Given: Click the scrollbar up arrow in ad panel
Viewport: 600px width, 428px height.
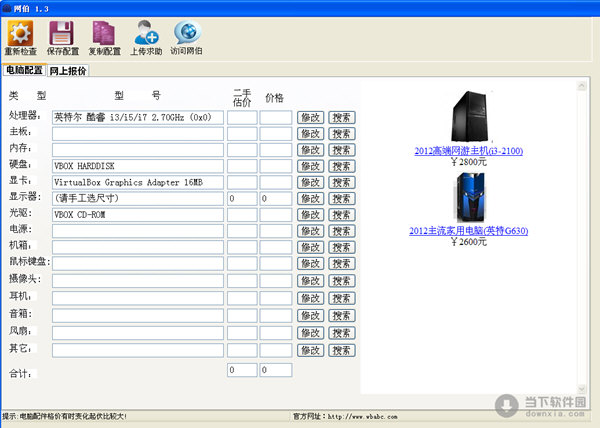Looking at the screenshot, I should click(x=581, y=86).
